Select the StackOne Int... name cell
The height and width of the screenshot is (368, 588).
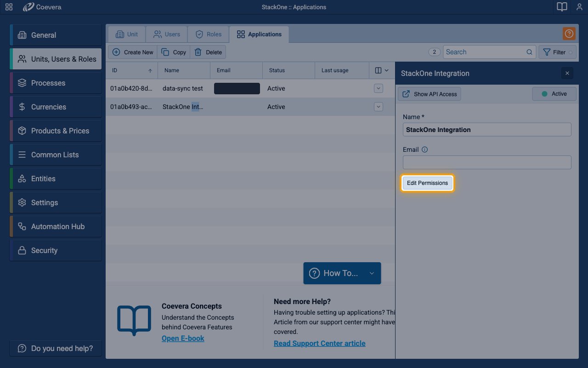(184, 107)
